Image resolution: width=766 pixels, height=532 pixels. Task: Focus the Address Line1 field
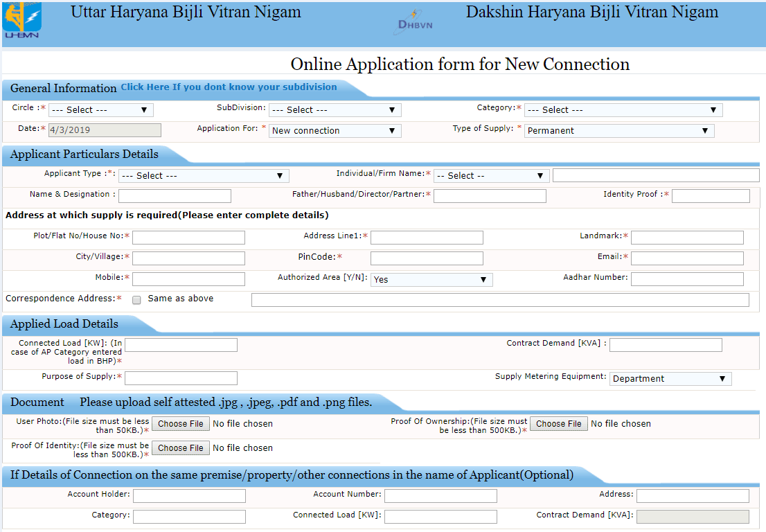pos(427,238)
